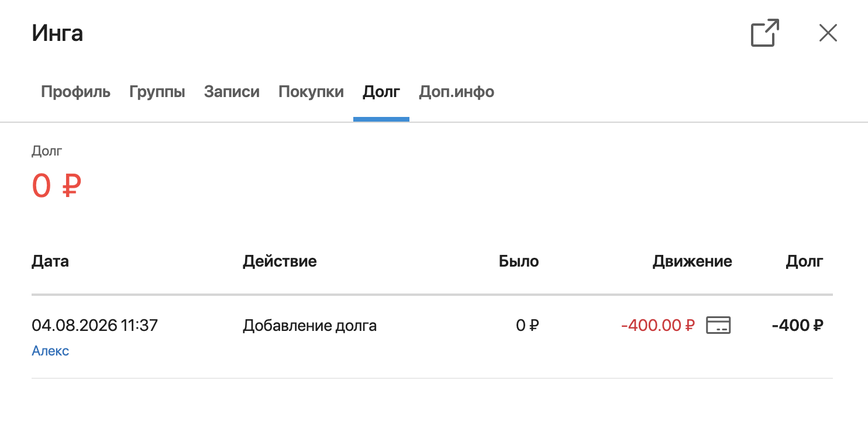The width and height of the screenshot is (868, 435).
Task: Click the Долг column header in table
Action: (804, 261)
